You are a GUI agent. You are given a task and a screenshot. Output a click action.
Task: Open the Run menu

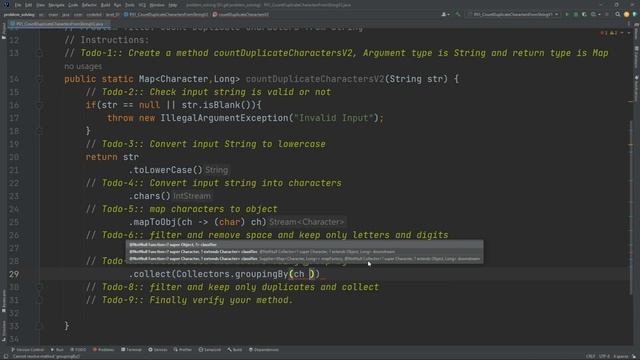click(118, 5)
